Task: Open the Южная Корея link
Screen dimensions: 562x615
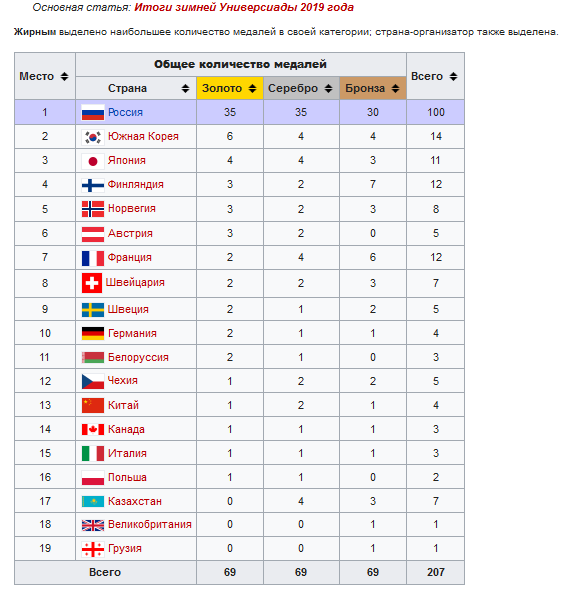Action: (143, 136)
